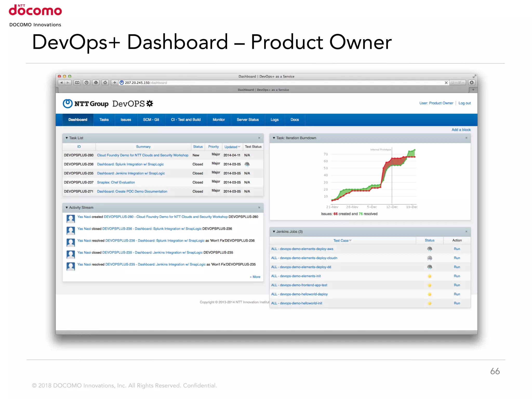This screenshot has width=532, height=399.
Task: Open the history clock icon
Action: (87, 83)
